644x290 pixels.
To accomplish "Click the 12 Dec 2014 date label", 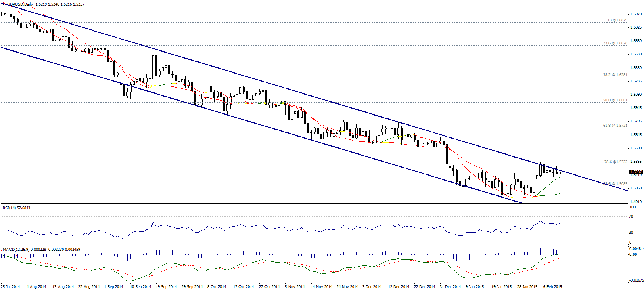I will (399, 287).
